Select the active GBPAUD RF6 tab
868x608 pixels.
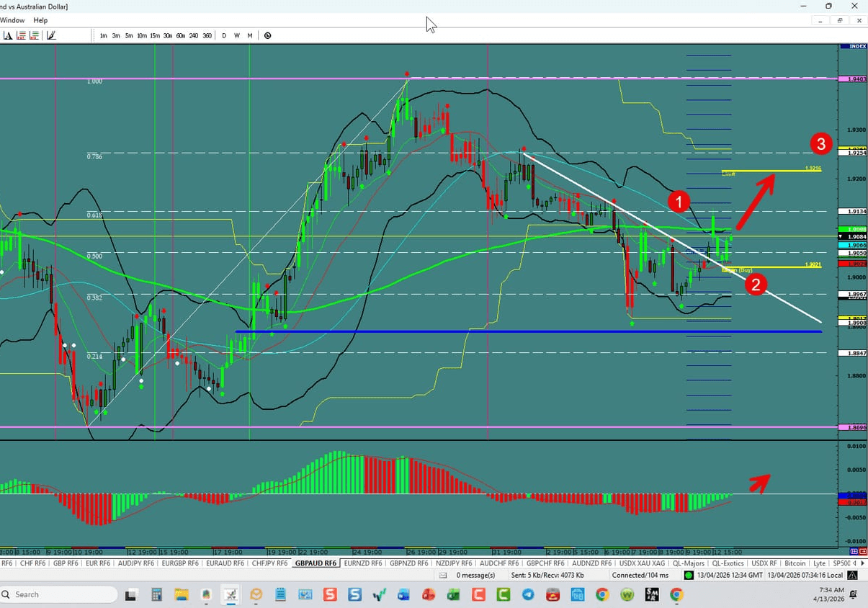(316, 563)
